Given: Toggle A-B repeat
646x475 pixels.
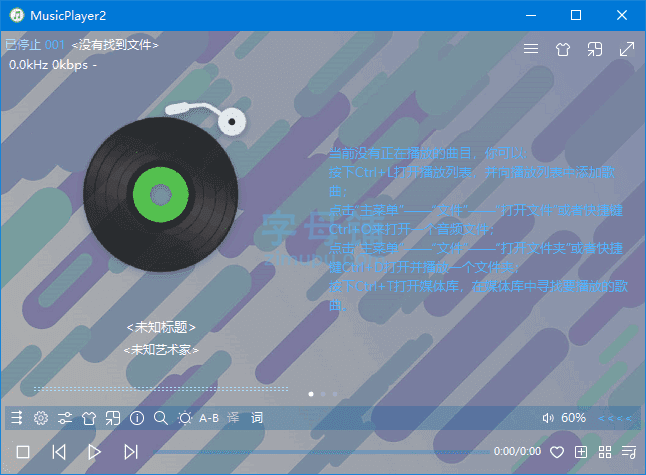Looking at the screenshot, I should tap(209, 418).
